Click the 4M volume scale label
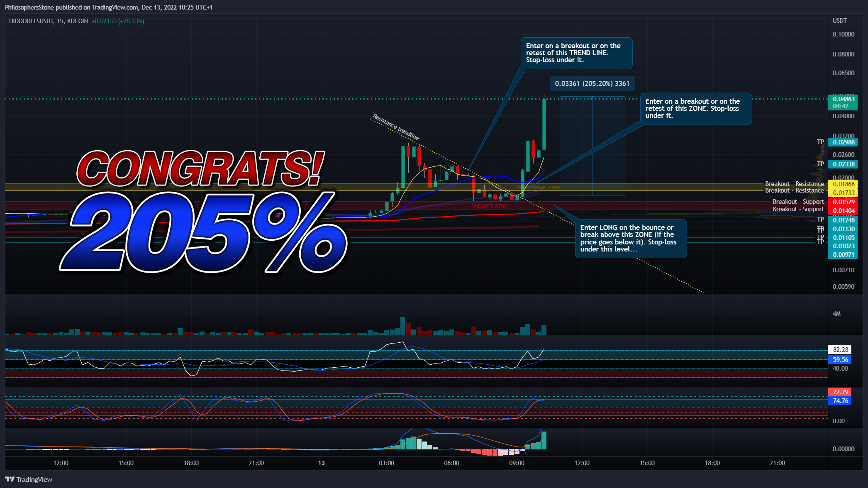Screen dimensions: 868x488 836,314
